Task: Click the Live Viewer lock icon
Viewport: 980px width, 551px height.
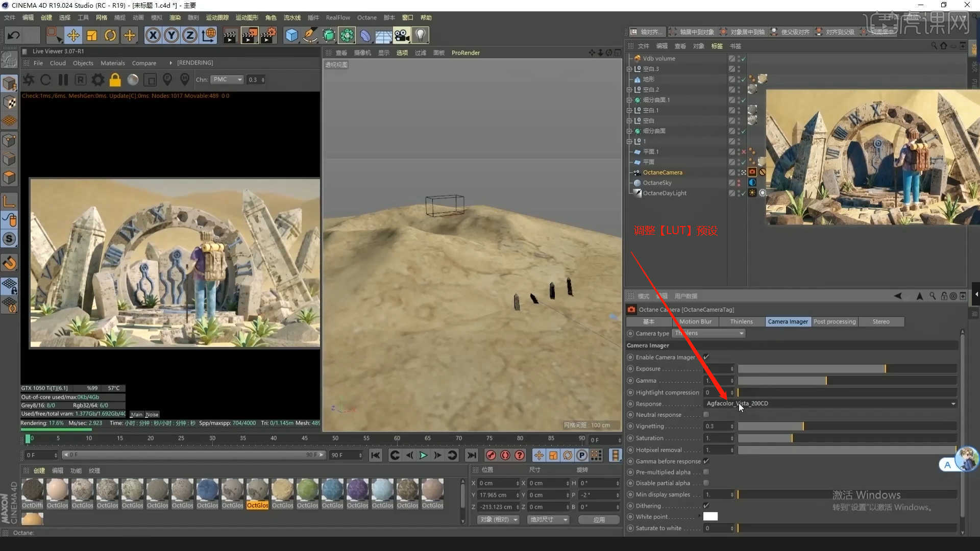Action: (x=115, y=80)
